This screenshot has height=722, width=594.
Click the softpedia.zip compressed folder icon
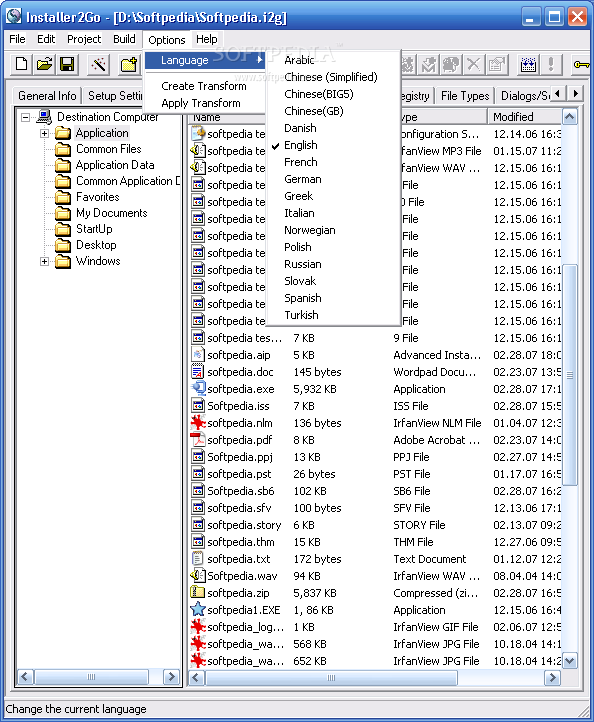point(198,593)
